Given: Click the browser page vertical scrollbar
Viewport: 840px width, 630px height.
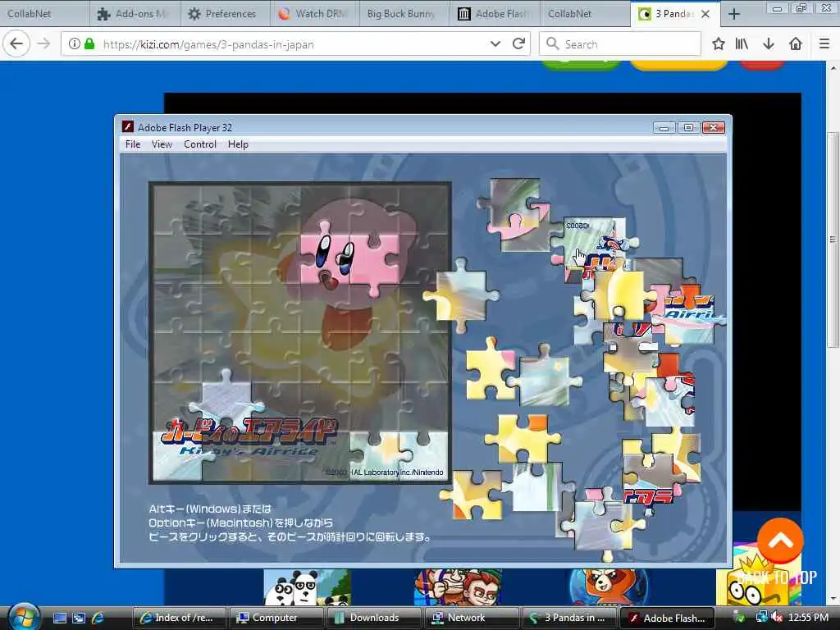Looking at the screenshot, I should point(833,239).
